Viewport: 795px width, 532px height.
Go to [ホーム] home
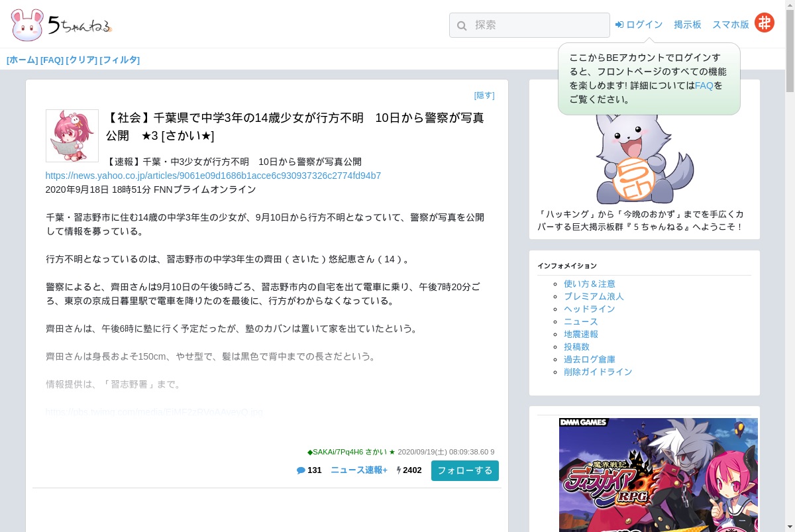[23, 60]
